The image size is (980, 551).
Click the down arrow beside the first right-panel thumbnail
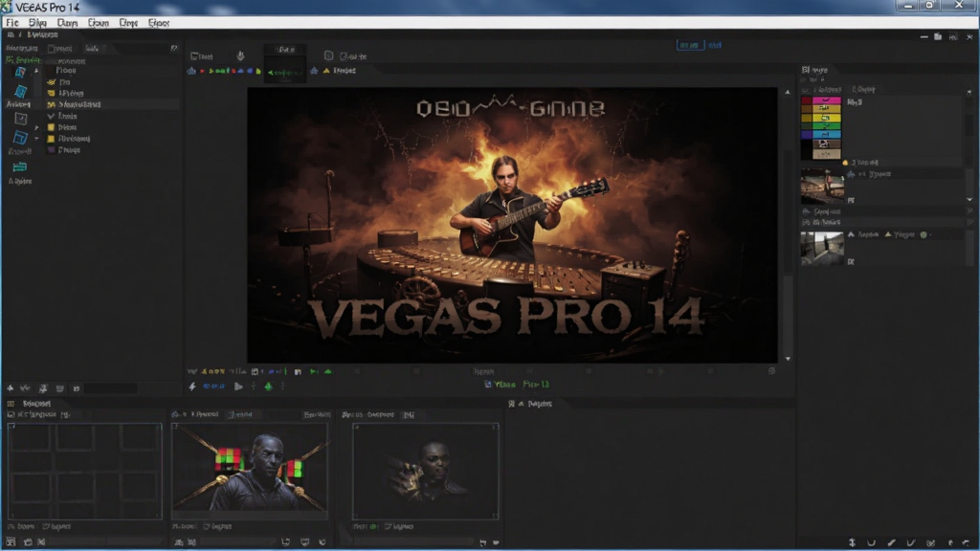(969, 199)
